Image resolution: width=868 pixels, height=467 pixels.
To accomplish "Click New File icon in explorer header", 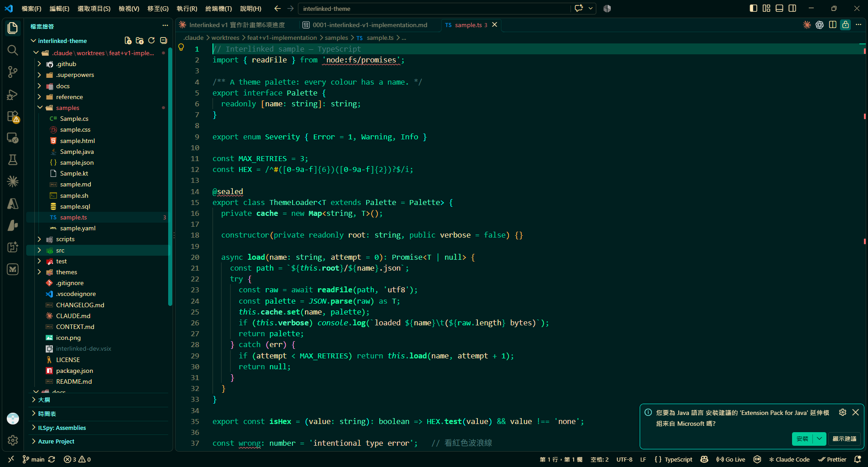I will point(128,41).
